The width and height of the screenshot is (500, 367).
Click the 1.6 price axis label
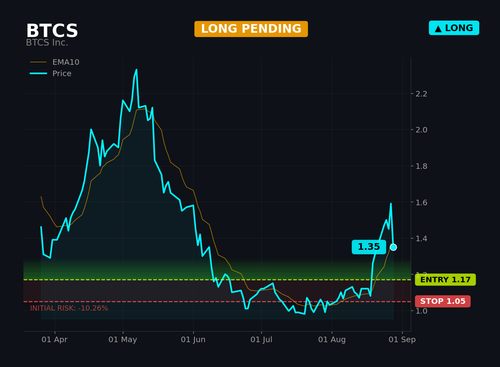click(421, 202)
